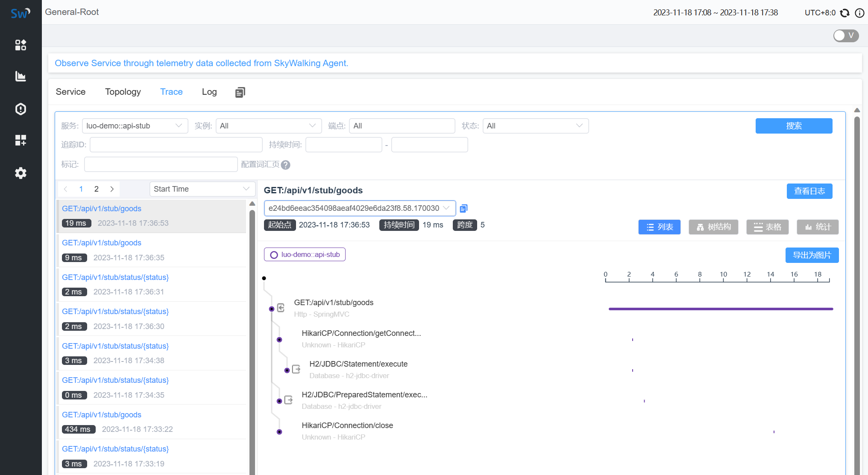This screenshot has width=868, height=475.
Task: Open the Start Time sort dropdown
Action: pyautogui.click(x=202, y=189)
